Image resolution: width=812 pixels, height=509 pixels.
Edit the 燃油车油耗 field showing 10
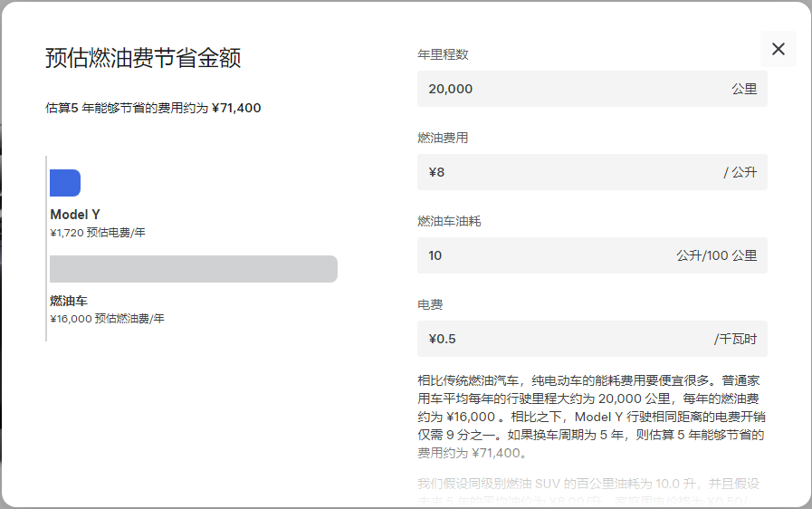tap(592, 255)
